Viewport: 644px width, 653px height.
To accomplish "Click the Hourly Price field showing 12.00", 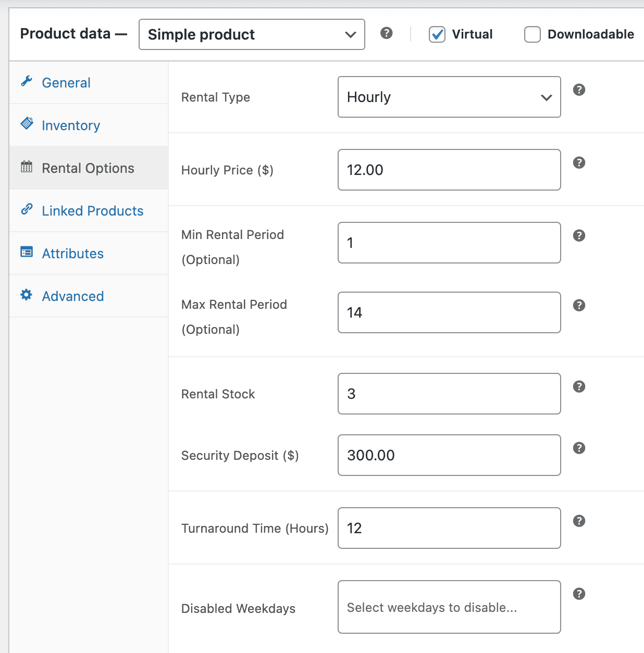I will pyautogui.click(x=449, y=170).
